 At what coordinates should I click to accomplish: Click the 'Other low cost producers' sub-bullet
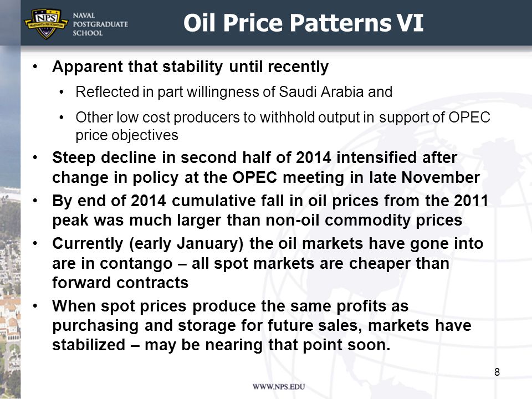click(283, 126)
